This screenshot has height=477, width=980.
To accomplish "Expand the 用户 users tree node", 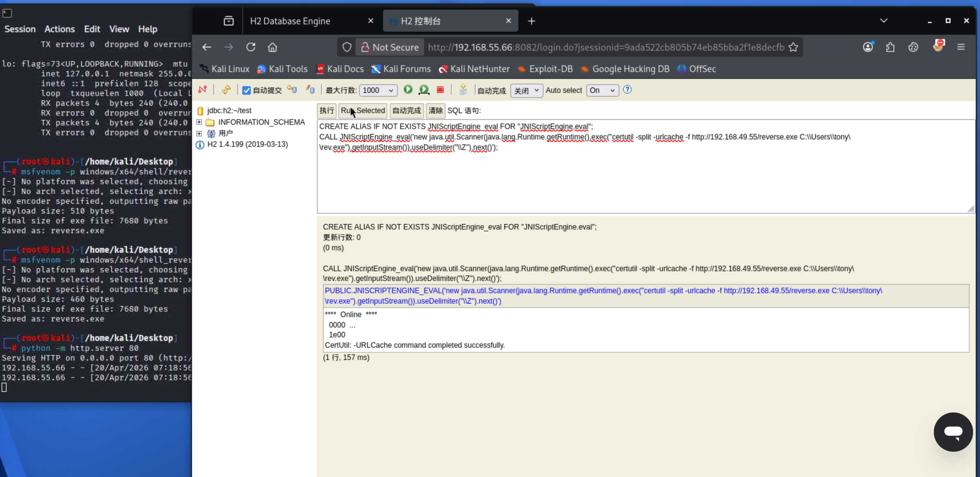I will click(199, 133).
